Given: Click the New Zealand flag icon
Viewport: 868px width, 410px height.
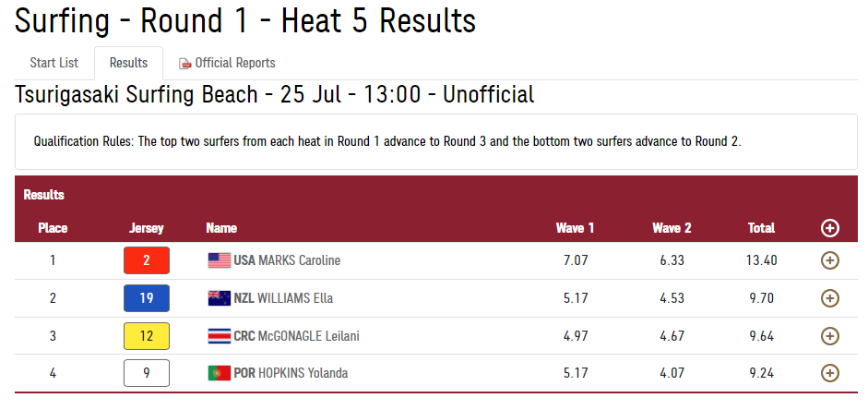Looking at the screenshot, I should click(x=219, y=298).
